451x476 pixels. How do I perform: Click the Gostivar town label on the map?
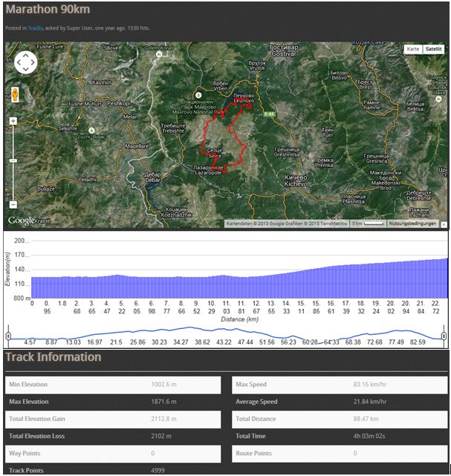(284, 50)
